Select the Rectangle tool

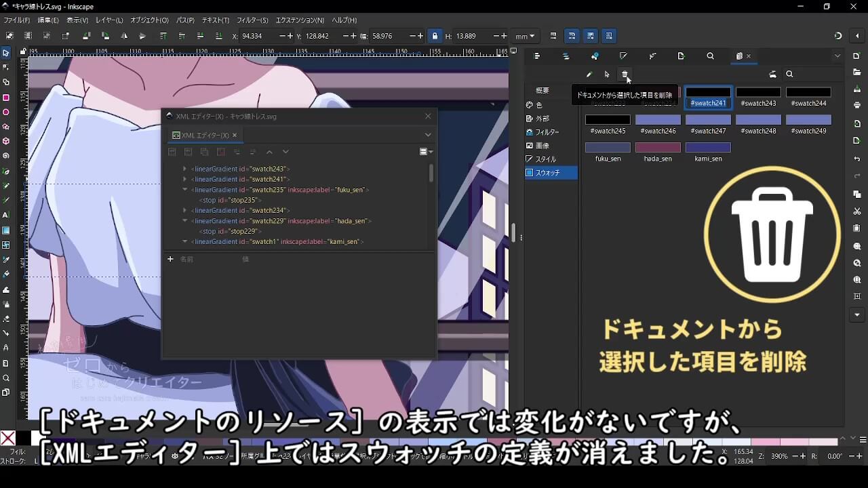tap(6, 98)
